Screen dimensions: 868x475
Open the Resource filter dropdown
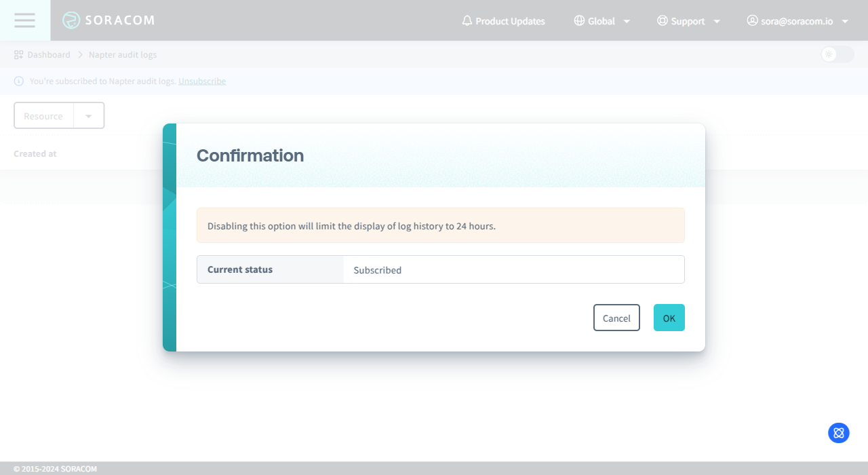(89, 115)
